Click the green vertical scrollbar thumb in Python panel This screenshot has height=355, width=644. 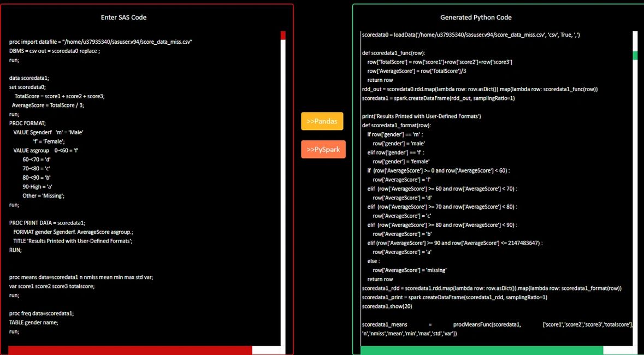click(635, 56)
